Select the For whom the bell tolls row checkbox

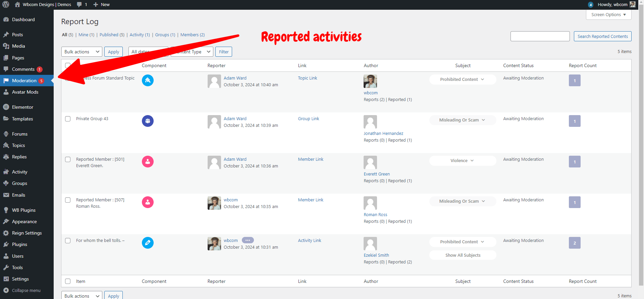(68, 241)
